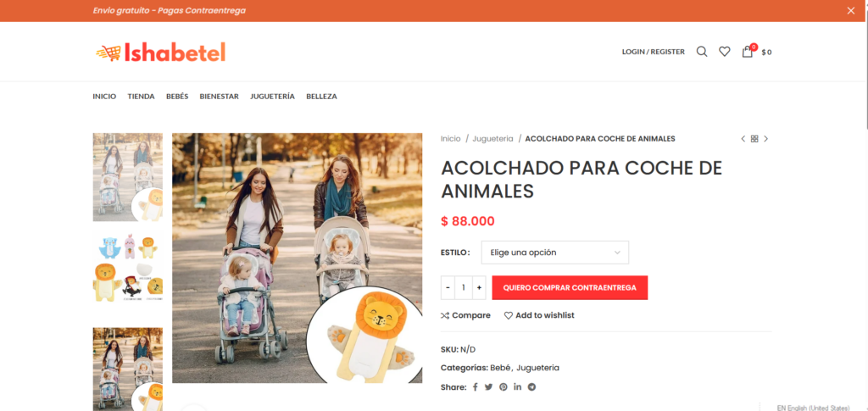The image size is (868, 411).
Task: Click Quiero Comprar Contraentrega button
Action: coord(570,287)
